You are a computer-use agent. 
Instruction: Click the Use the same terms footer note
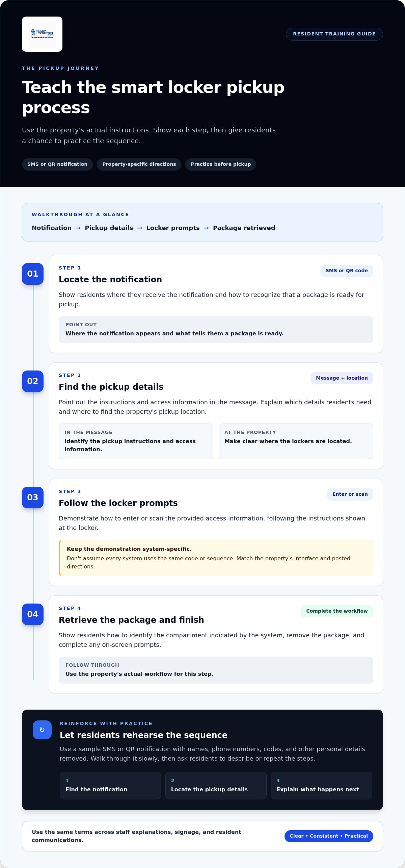pos(136,836)
